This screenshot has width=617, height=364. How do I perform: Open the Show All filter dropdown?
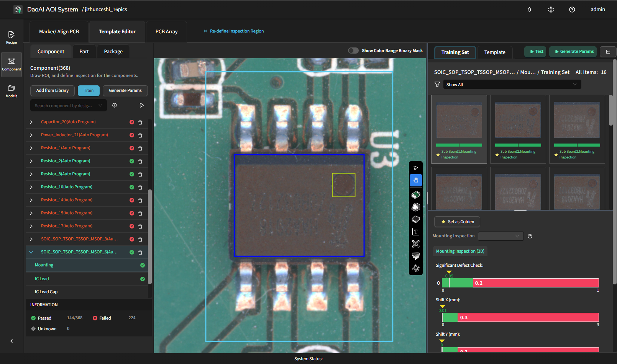tap(512, 84)
